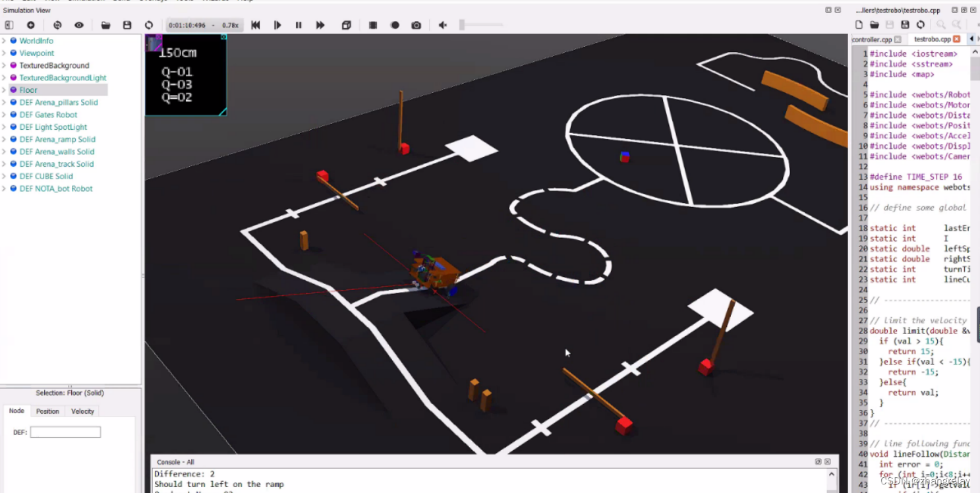Expand DEF Gates Robot node
Screen dimensions: 980x493
pyautogui.click(x=4, y=115)
